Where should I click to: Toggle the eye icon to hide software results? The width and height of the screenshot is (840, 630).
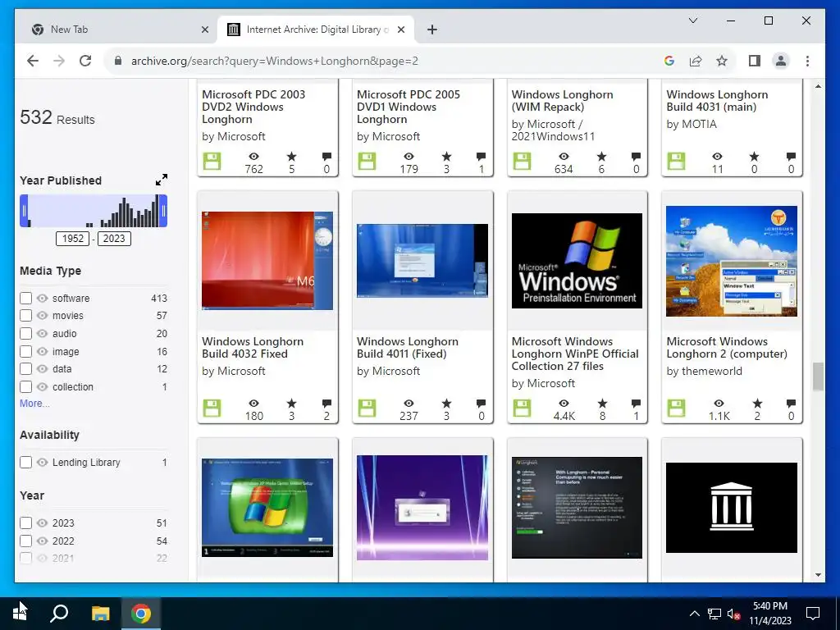tap(43, 298)
